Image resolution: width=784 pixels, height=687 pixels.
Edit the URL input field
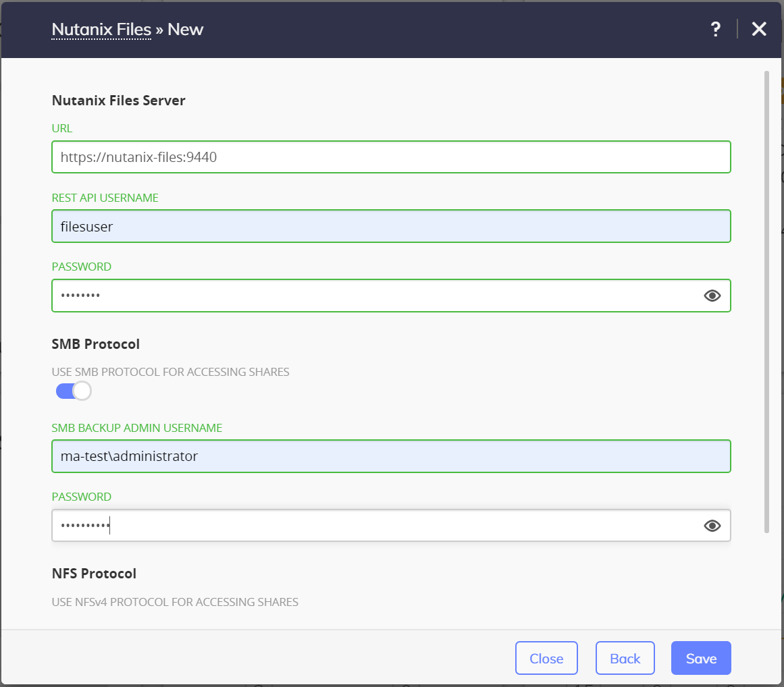(391, 157)
